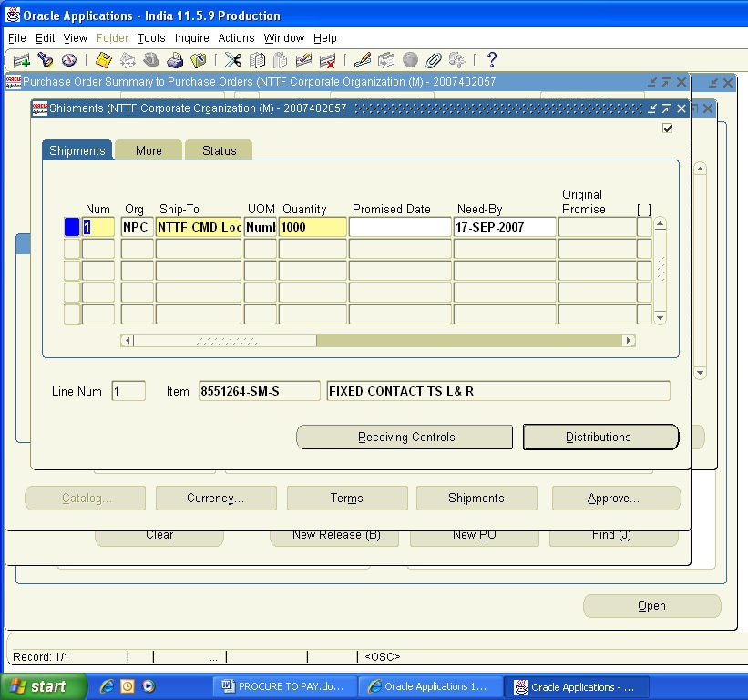This screenshot has width=748, height=700.
Task: Switch to the More tab
Action: (x=148, y=149)
